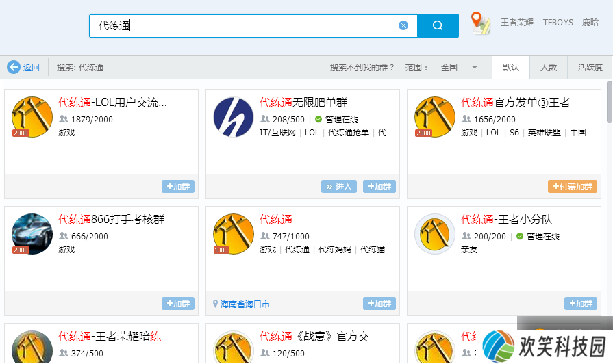Select hot keyword 鹿晗
The image size is (613, 364).
(x=590, y=23)
